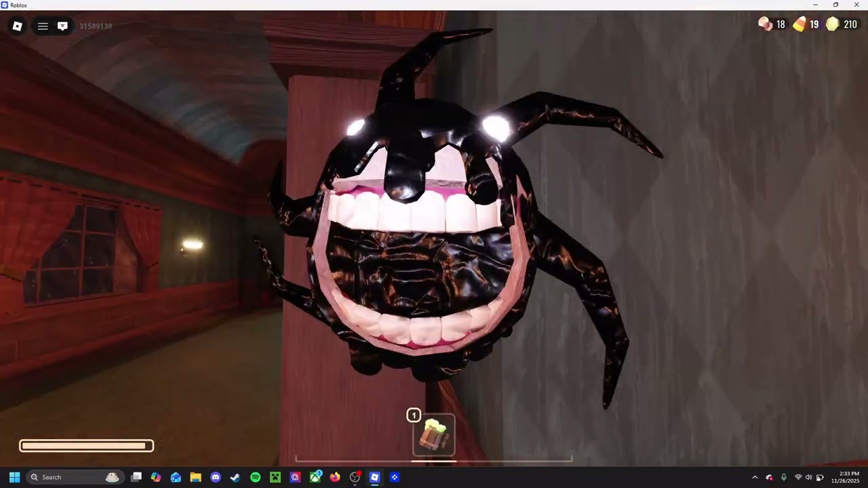Open Minecraft from the taskbar
The image size is (868, 488).
pyautogui.click(x=275, y=477)
